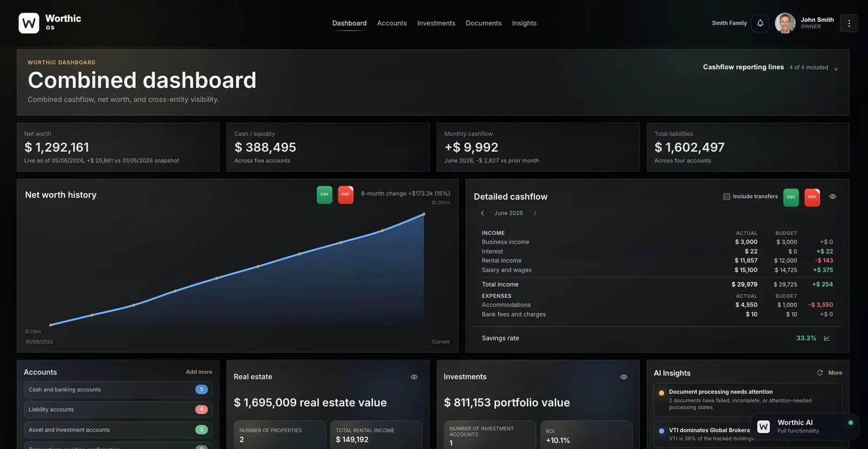Image resolution: width=868 pixels, height=449 pixels.
Task: Go to previous month in cashflow
Action: (482, 213)
